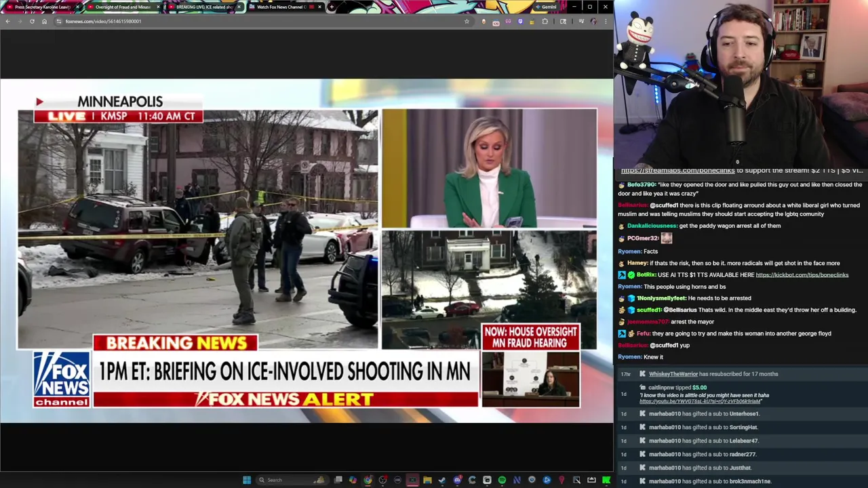Screen dimensions: 868x488
Task: Click chat username Dankaliciousness
Action: 652,226
